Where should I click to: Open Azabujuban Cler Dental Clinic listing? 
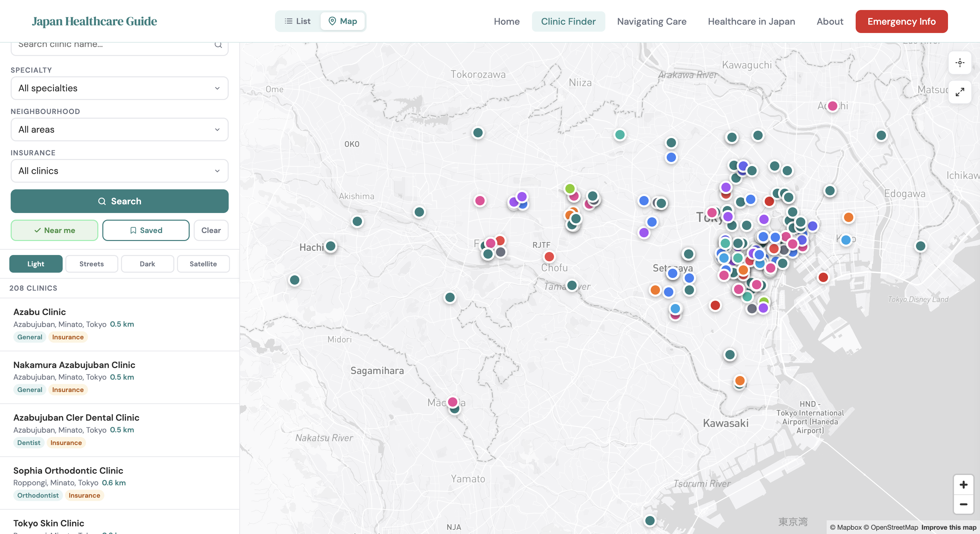tap(119, 430)
